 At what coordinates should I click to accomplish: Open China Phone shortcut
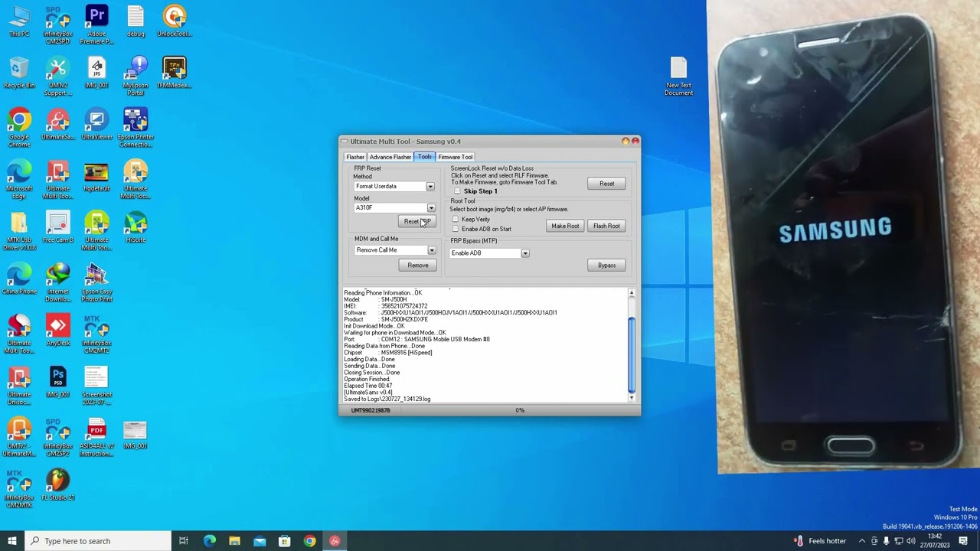point(19,278)
